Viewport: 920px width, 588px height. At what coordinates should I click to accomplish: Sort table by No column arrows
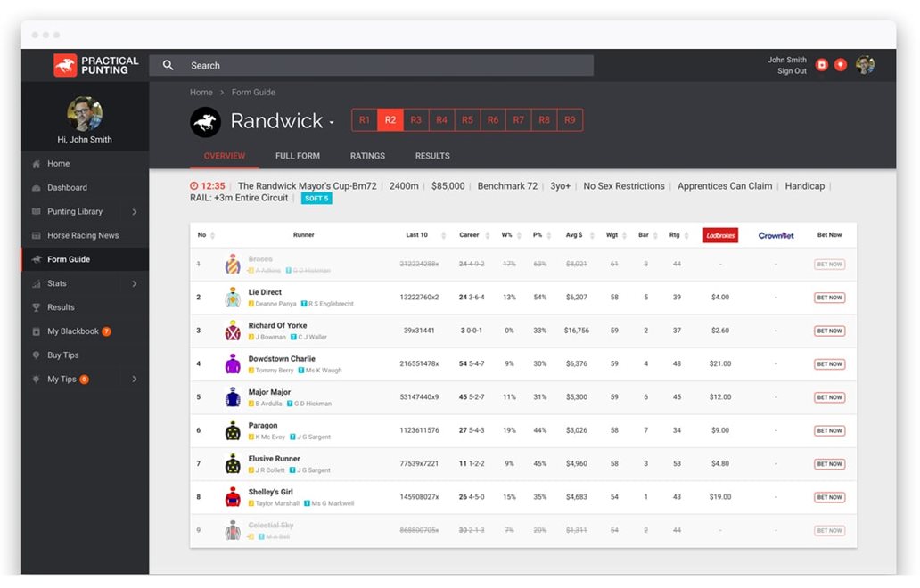tap(212, 235)
